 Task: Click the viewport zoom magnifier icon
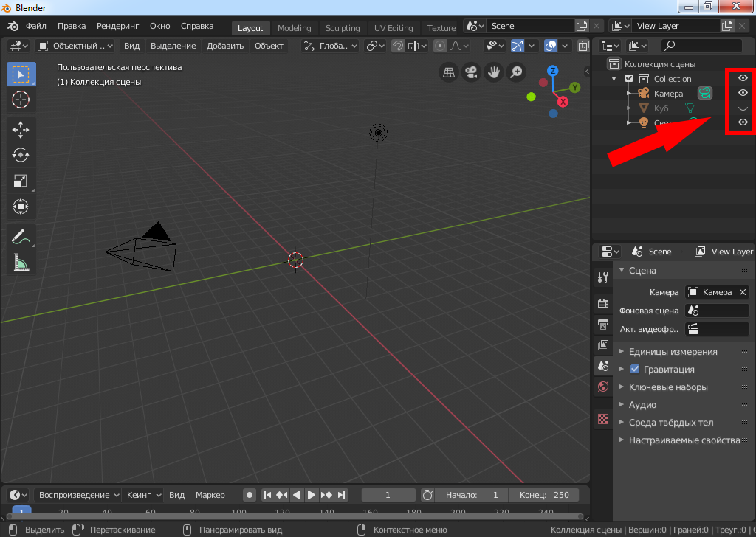pyautogui.click(x=516, y=72)
